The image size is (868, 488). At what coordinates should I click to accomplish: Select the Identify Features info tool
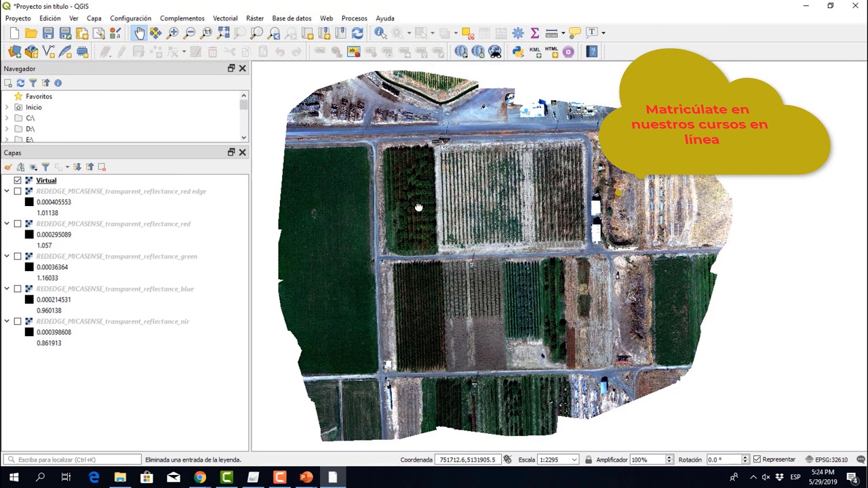380,33
